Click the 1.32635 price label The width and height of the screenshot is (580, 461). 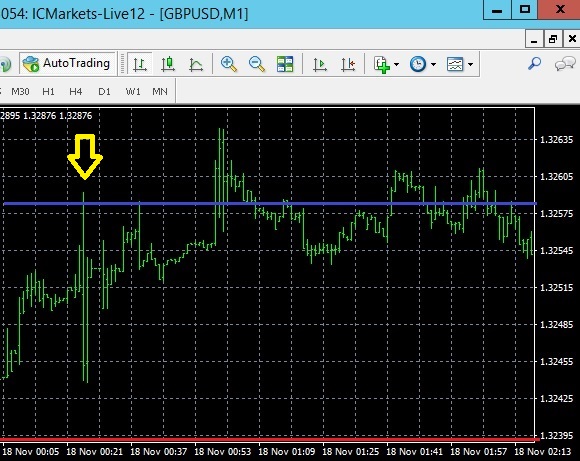tap(557, 140)
